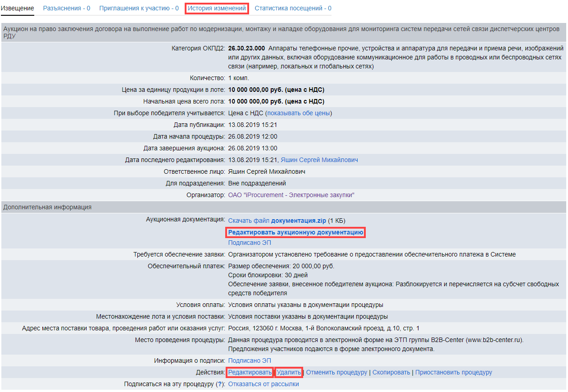Image resolution: width=568 pixels, height=392 pixels.
Task: Choose Приостановить процедуру action
Action: coord(453,372)
